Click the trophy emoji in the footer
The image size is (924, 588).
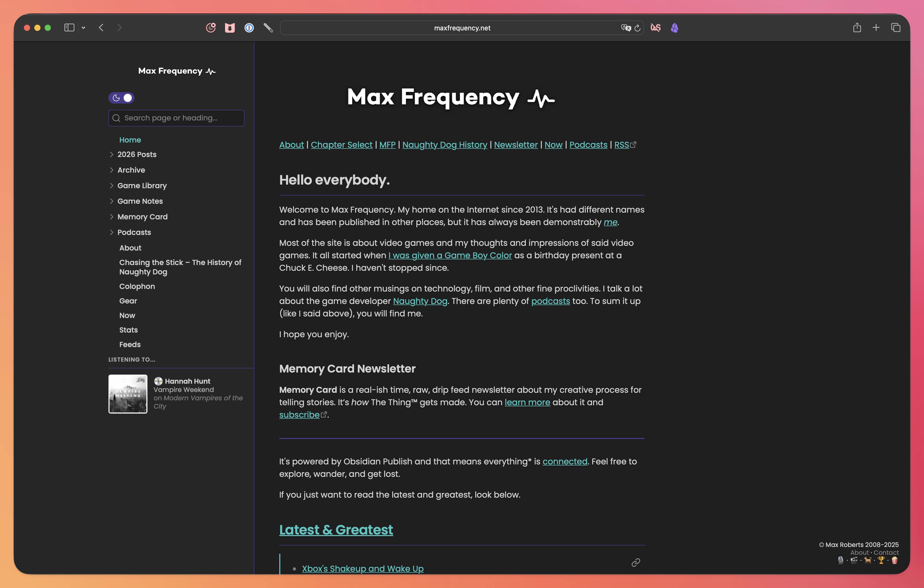click(881, 560)
